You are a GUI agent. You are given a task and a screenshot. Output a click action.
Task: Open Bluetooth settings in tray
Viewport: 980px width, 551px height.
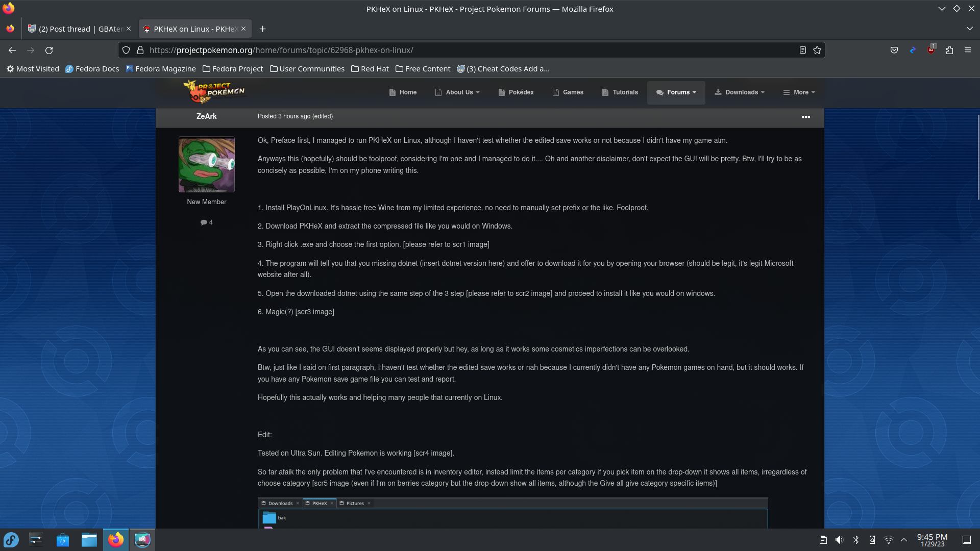pos(856,540)
